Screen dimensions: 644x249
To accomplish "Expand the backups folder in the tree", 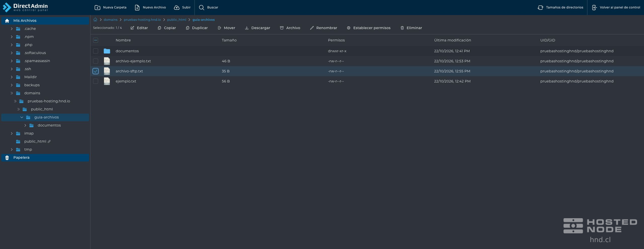I will tap(12, 85).
